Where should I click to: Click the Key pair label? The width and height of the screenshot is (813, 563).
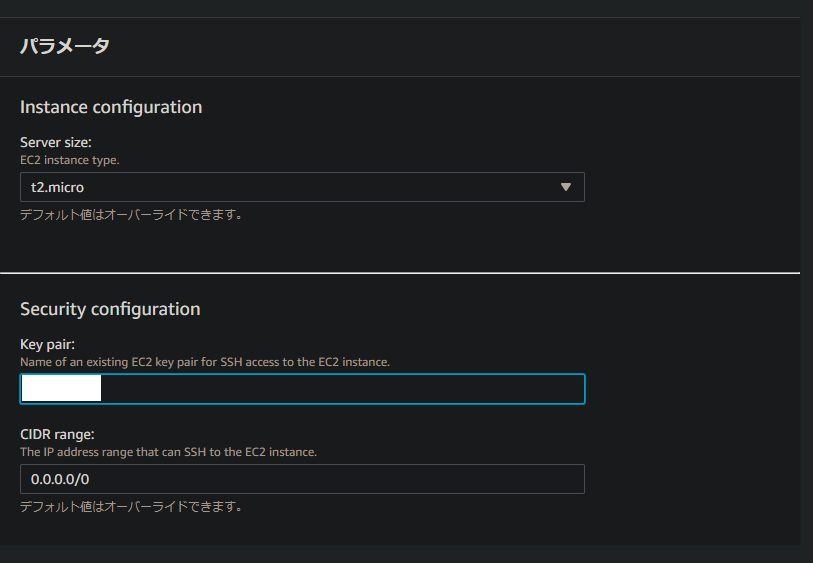(48, 345)
